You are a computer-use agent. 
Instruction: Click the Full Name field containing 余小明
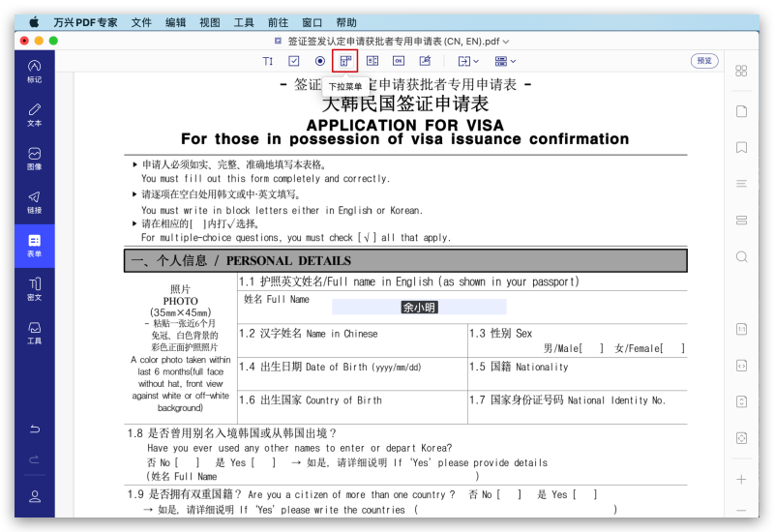[419, 307]
